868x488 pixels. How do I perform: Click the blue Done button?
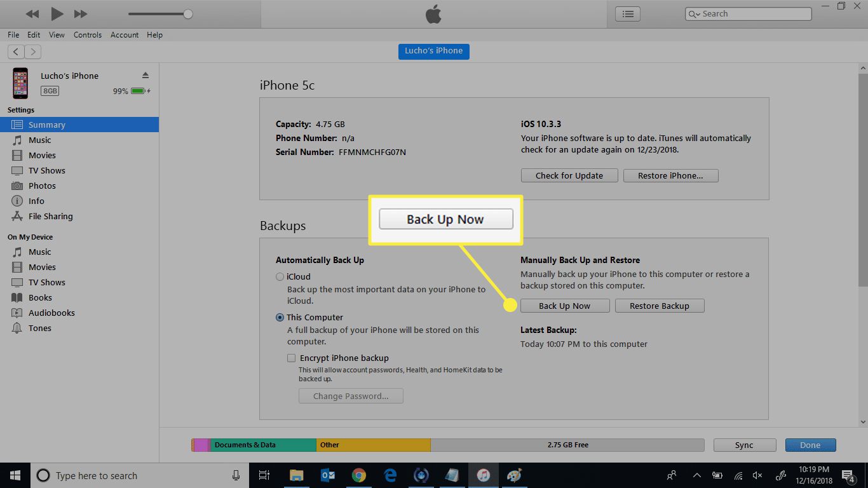click(810, 445)
